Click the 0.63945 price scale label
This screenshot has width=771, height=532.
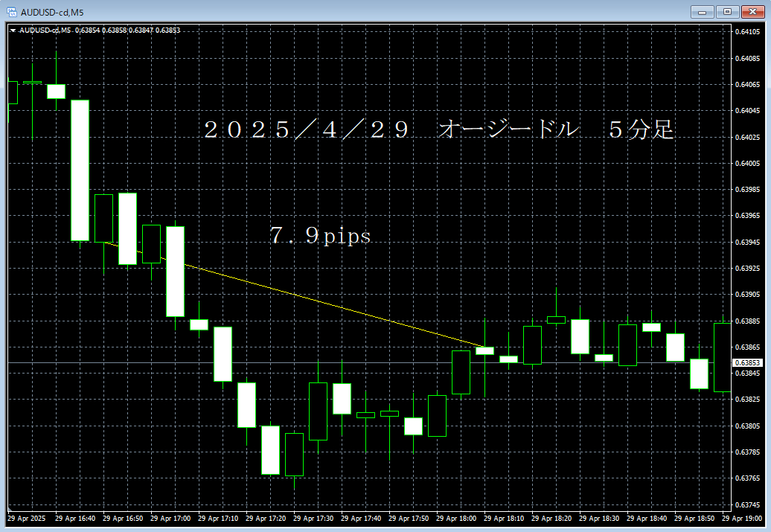tap(747, 243)
